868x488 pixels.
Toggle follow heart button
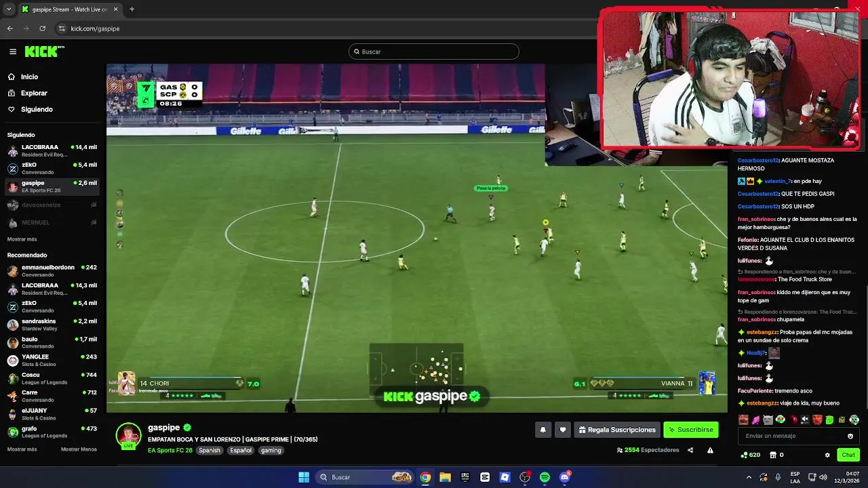pyautogui.click(x=562, y=430)
